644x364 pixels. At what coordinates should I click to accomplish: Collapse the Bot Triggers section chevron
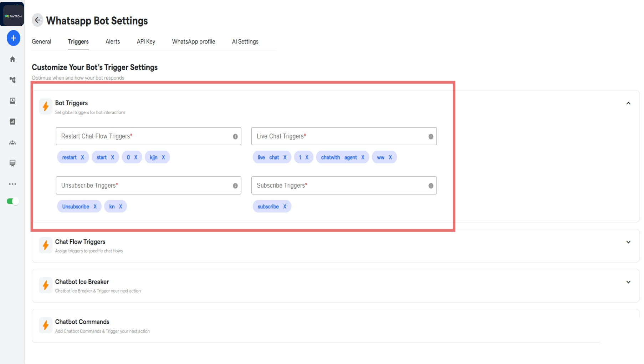(628, 103)
